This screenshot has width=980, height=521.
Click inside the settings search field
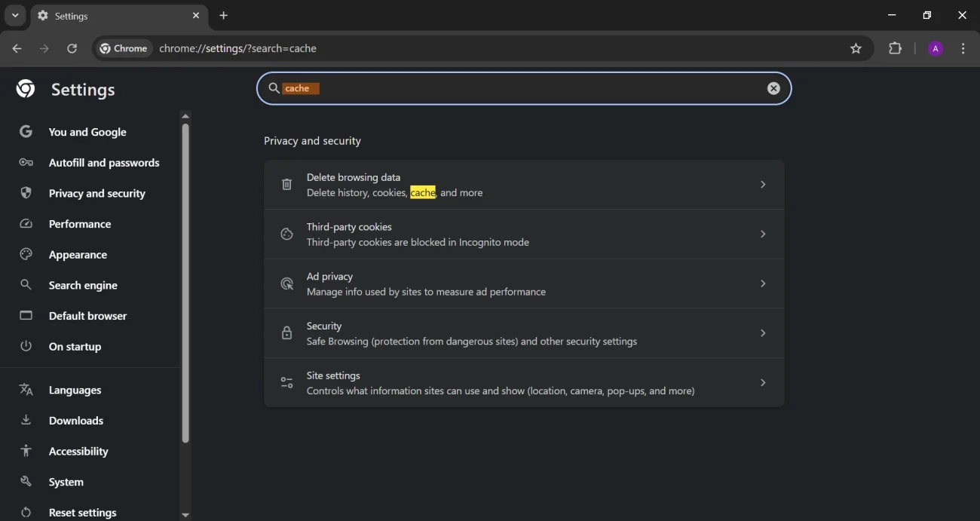[528, 88]
